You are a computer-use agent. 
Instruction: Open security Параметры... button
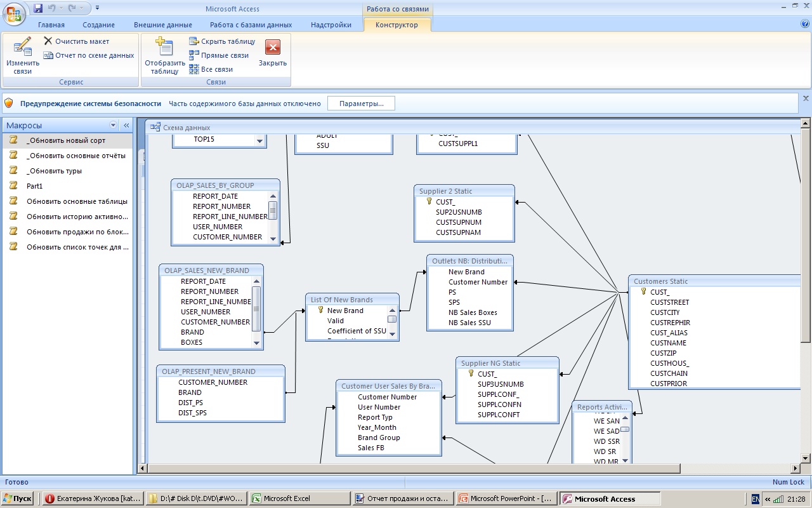click(x=361, y=104)
